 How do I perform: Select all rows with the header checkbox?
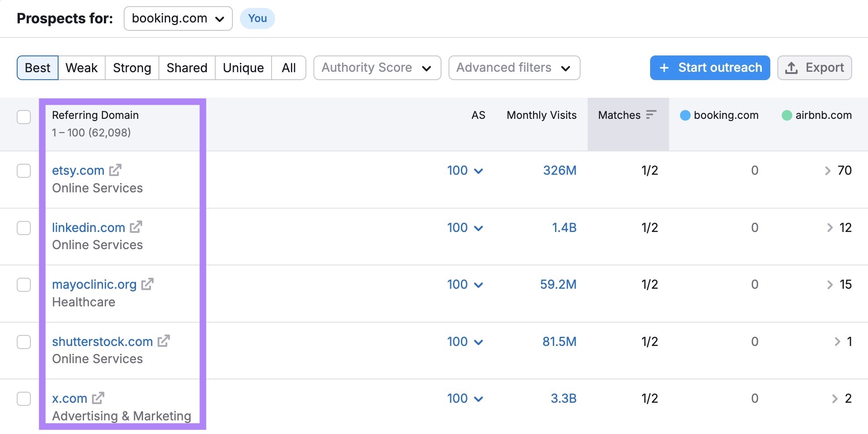tap(24, 117)
